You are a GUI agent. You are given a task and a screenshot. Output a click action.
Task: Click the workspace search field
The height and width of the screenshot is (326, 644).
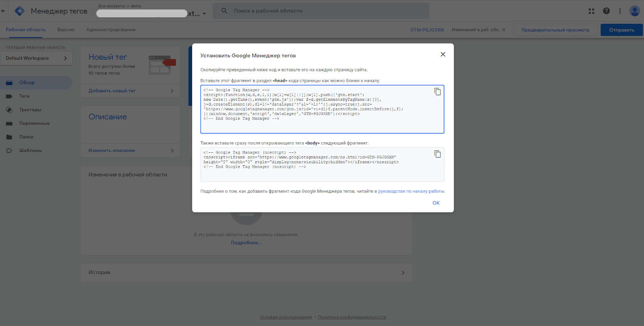321,11
